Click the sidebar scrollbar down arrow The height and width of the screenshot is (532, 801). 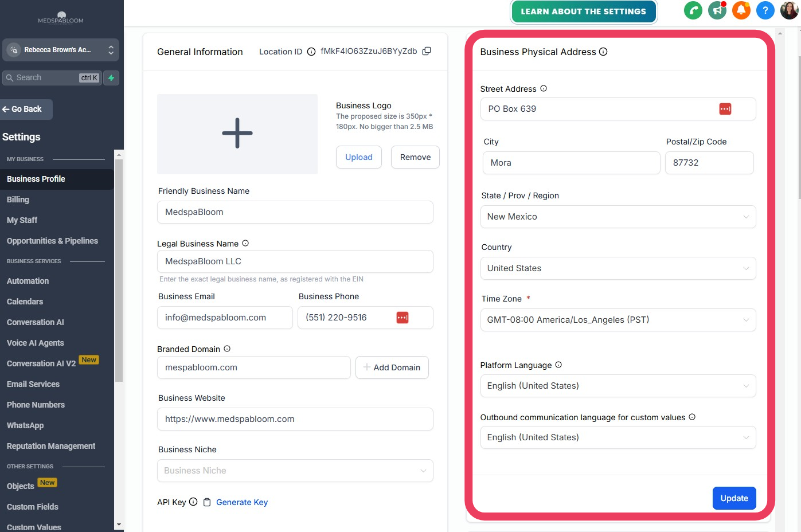[119, 524]
